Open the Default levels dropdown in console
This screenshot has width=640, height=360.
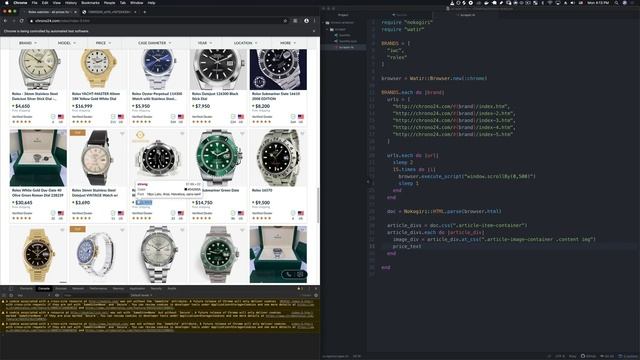click(x=141, y=295)
